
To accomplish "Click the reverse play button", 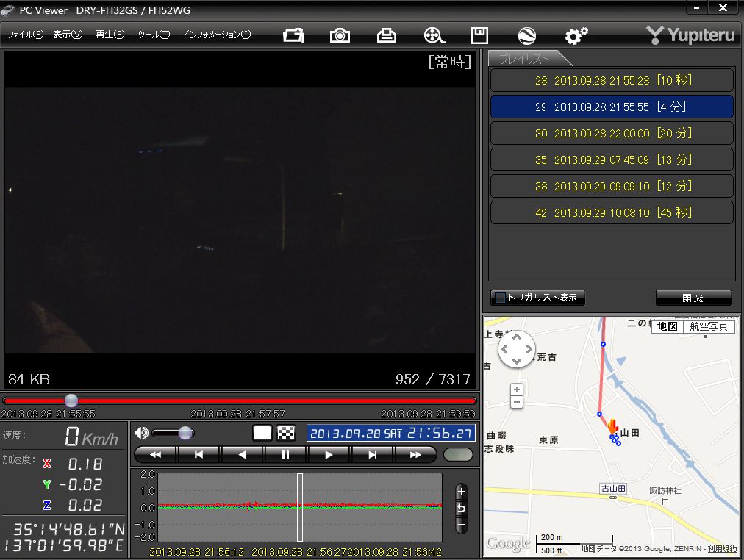I will point(242,455).
